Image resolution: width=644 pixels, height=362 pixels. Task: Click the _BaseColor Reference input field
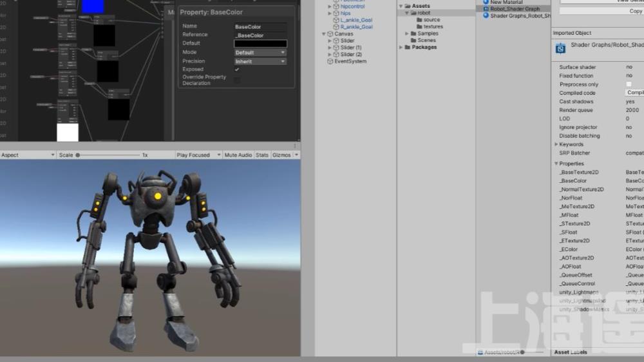pyautogui.click(x=260, y=35)
